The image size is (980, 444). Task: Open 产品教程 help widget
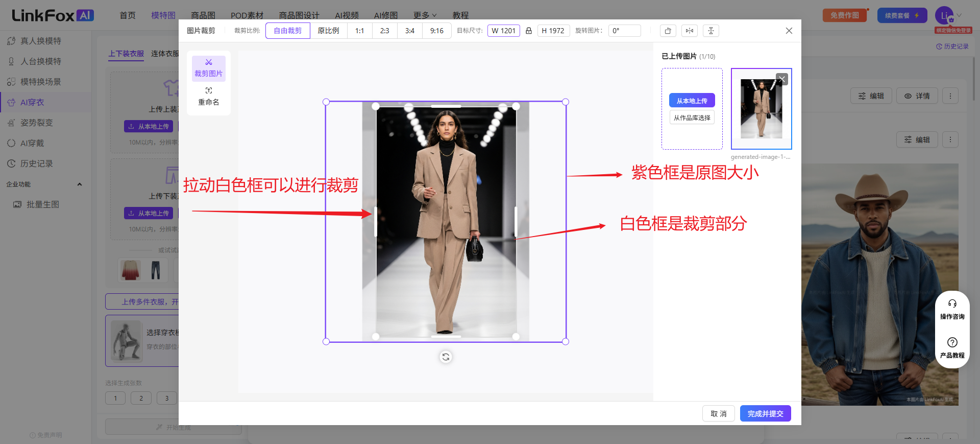952,348
